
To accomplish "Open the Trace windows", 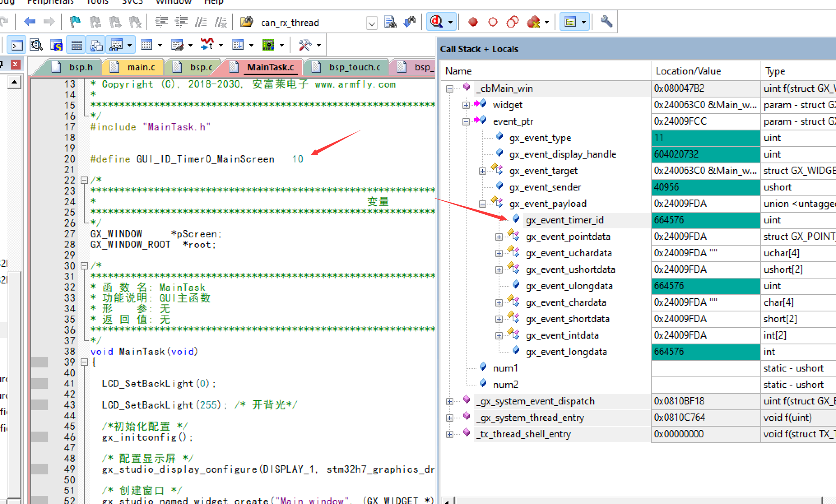I will [238, 45].
